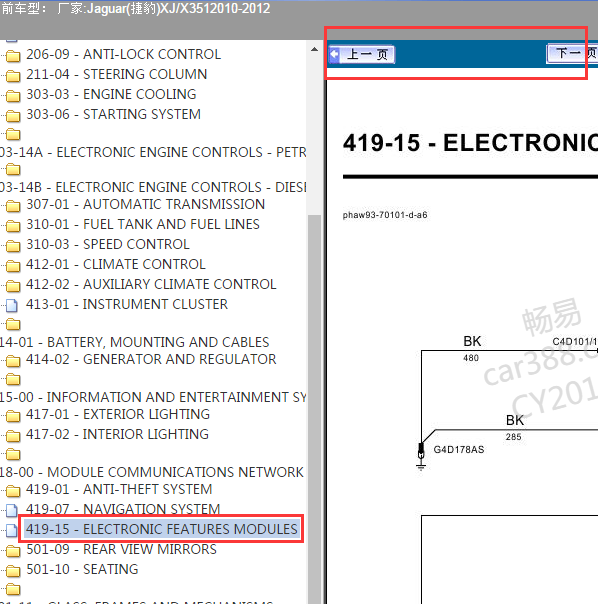Click folder icon beside 414-02 Generator and Regulator
Viewport: 598px width, 604px height.
(x=13, y=362)
